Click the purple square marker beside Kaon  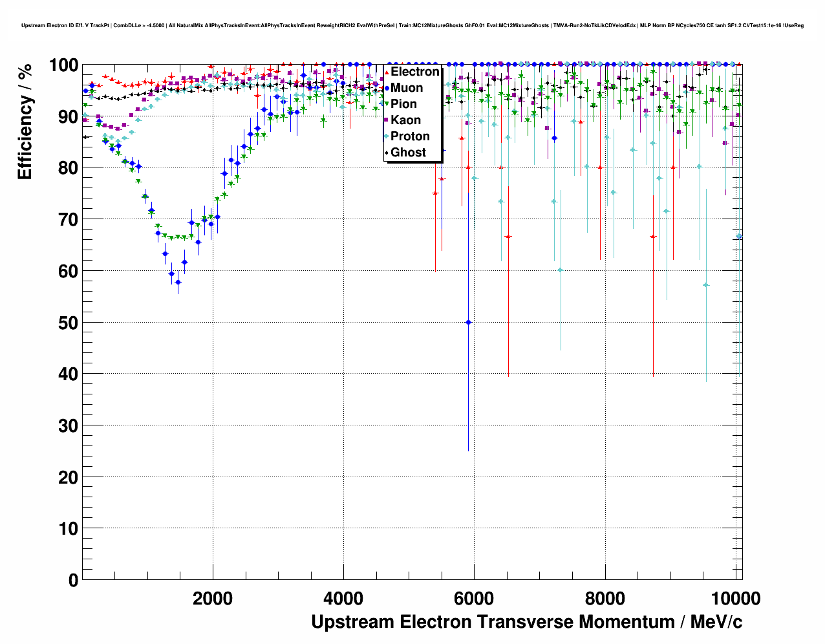[x=387, y=120]
